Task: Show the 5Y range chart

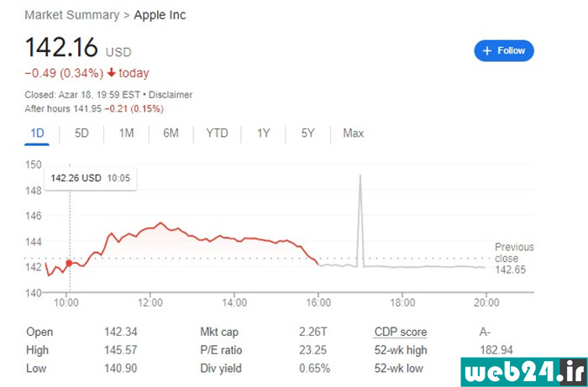Action: point(308,133)
